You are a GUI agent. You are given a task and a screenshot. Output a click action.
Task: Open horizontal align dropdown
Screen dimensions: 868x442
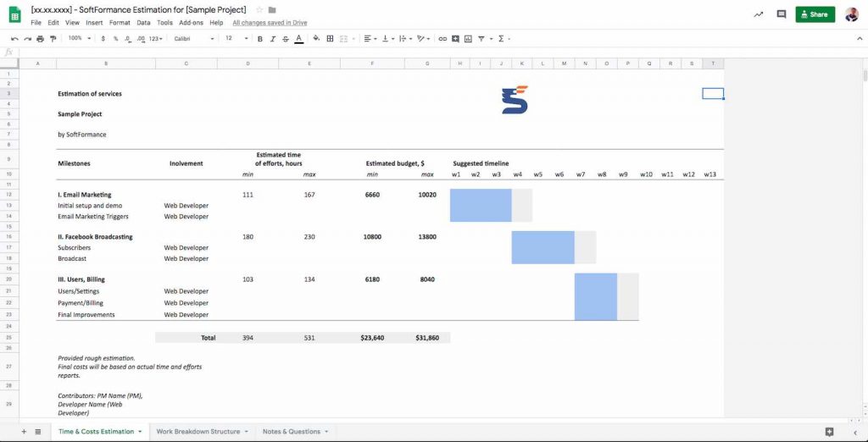point(370,39)
